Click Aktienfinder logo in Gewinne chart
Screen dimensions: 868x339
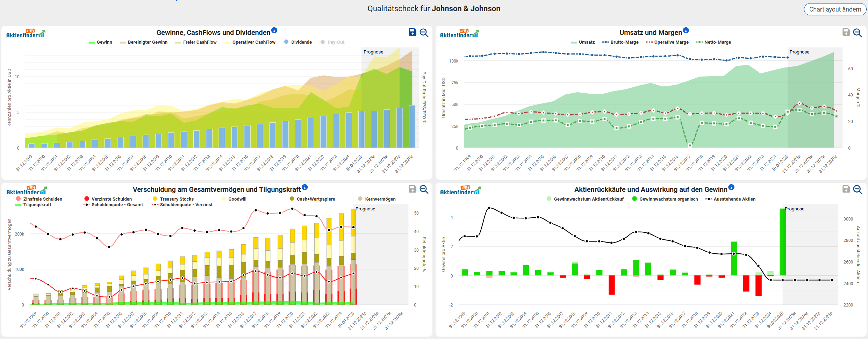26,34
